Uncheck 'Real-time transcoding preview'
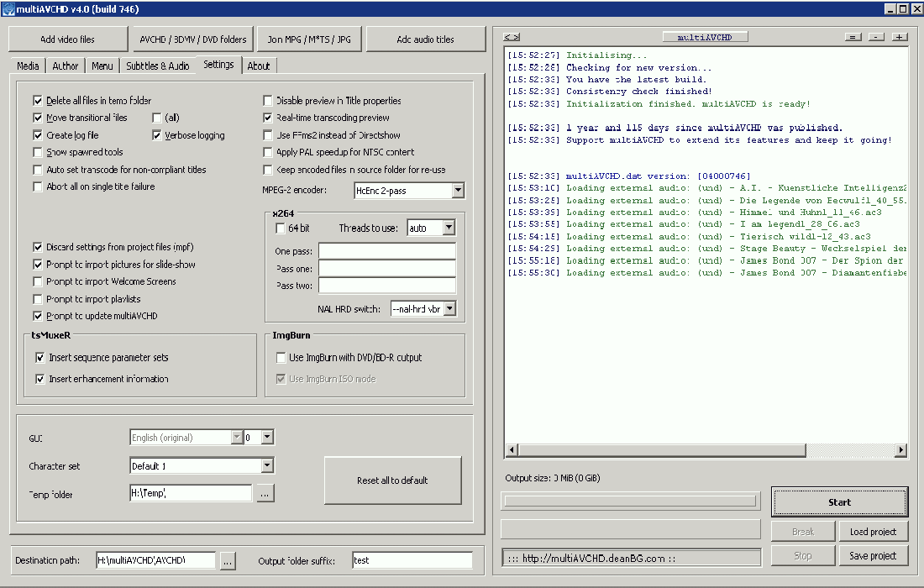Viewport: 924px width, 588px height. coord(269,118)
